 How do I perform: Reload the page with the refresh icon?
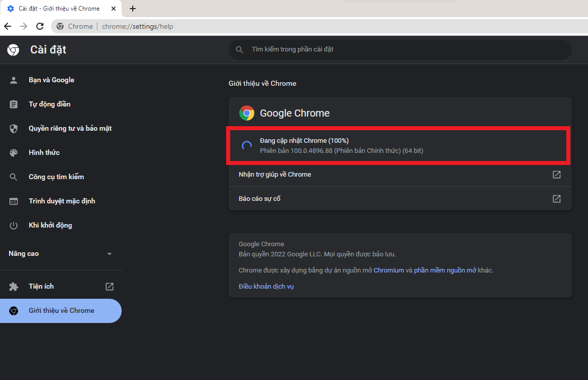click(40, 26)
